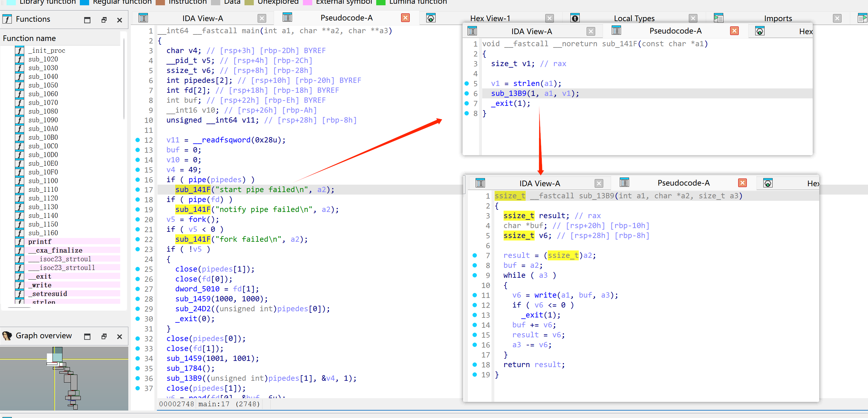Screen dimensions: 868x418
Task: Click the Local Types tab icon
Action: pos(575,18)
